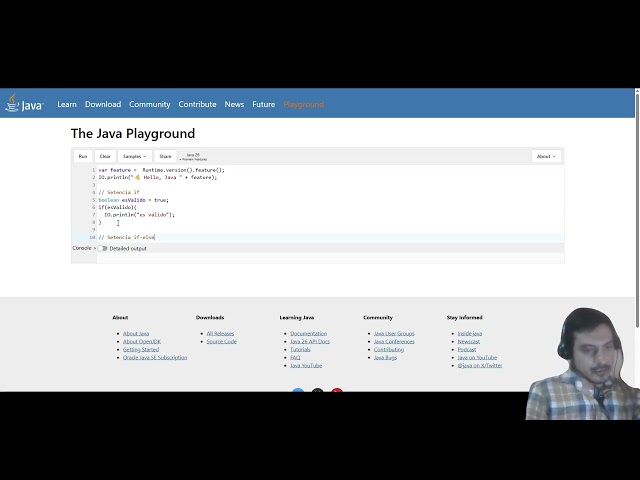Open the Java 26 API Docs link
The width and height of the screenshot is (640, 480).
coord(310,341)
